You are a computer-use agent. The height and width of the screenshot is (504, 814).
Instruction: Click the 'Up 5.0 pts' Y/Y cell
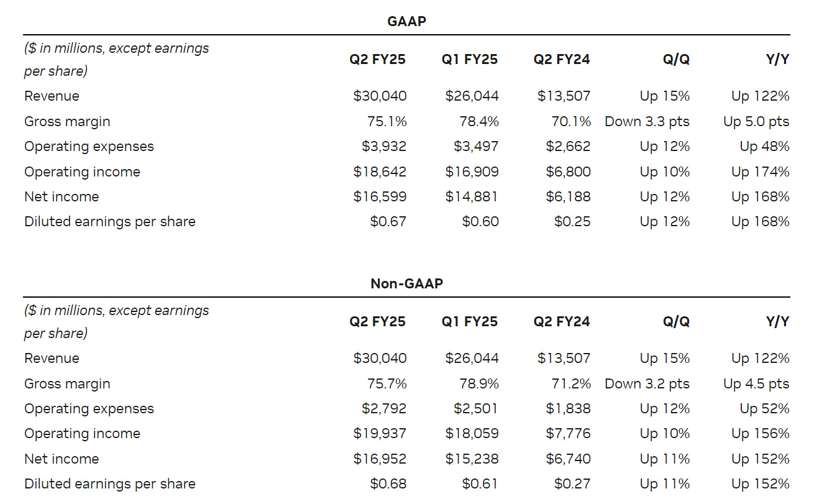(756, 122)
